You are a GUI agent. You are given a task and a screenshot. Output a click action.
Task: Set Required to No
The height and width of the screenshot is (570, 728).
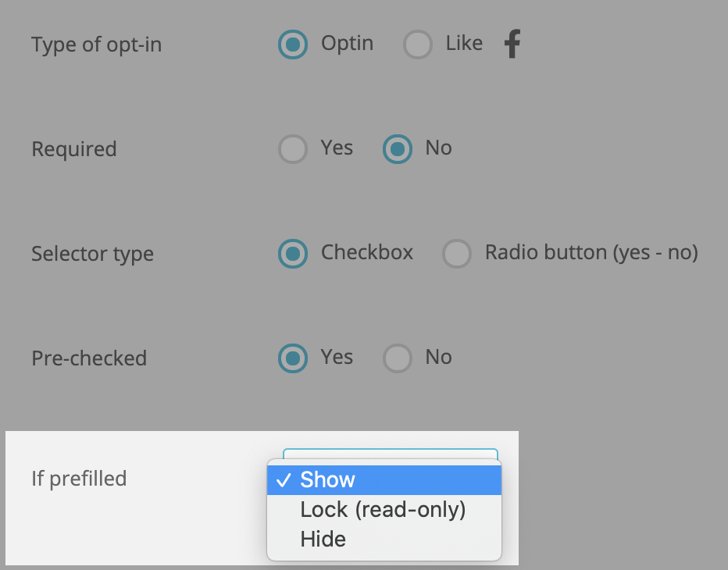coord(398,149)
